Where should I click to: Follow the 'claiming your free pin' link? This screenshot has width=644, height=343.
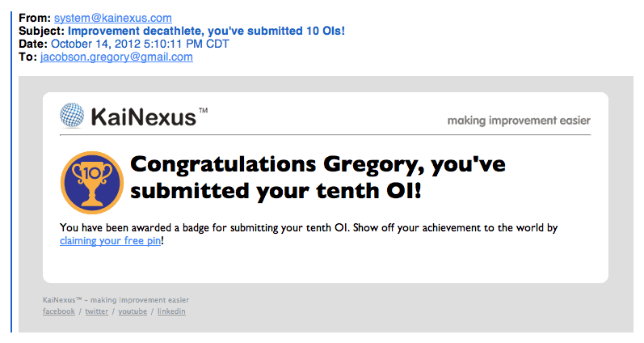(110, 241)
